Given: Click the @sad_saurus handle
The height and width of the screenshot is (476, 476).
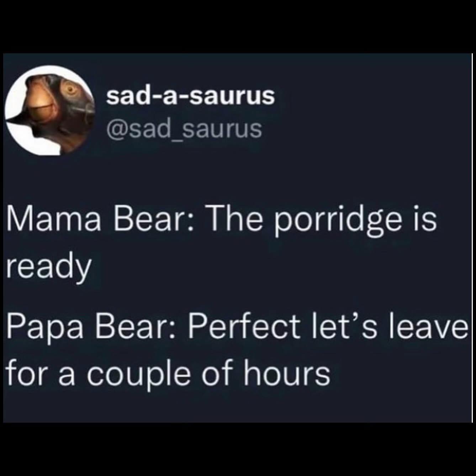Looking at the screenshot, I should tap(184, 129).
